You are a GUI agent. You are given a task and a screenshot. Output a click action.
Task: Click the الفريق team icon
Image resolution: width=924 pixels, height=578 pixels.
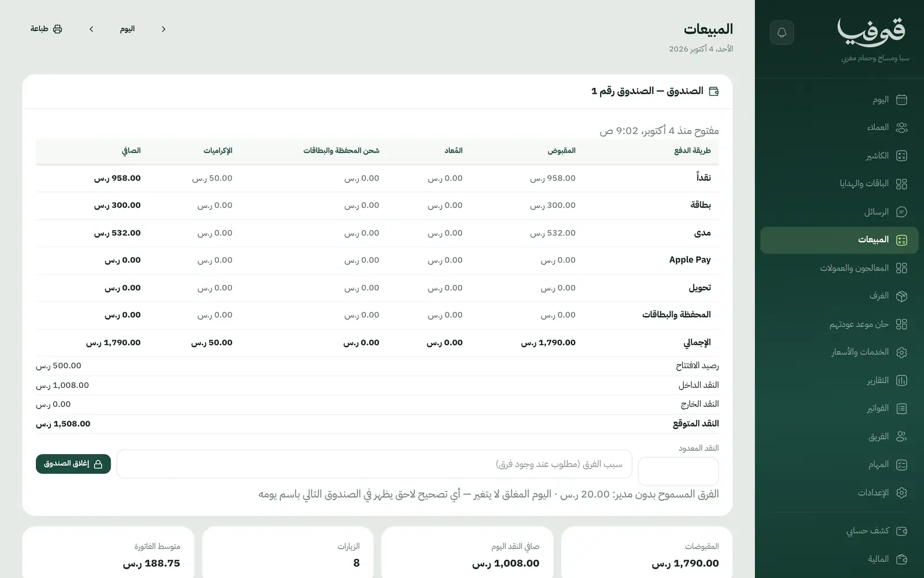click(901, 436)
